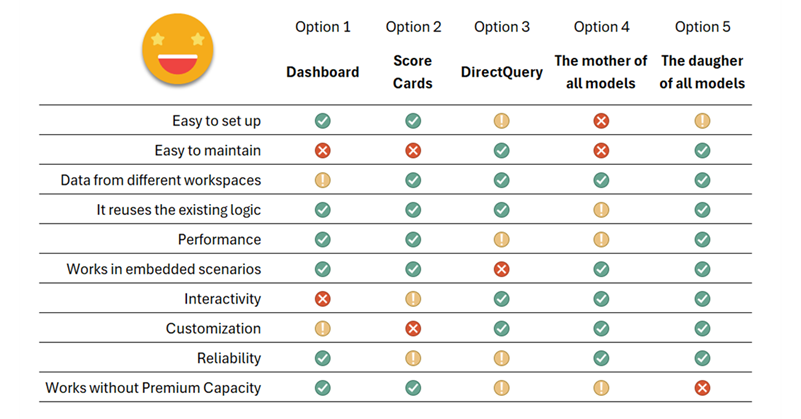Select the Dashboard column header
The height and width of the screenshot is (419, 801).
point(323,72)
